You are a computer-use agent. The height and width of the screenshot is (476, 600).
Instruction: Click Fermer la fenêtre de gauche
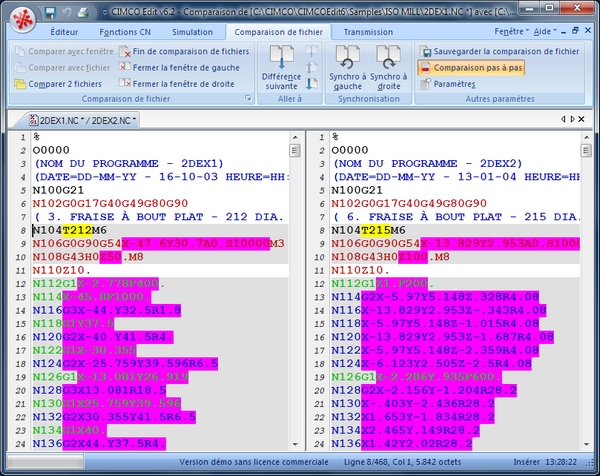(179, 68)
